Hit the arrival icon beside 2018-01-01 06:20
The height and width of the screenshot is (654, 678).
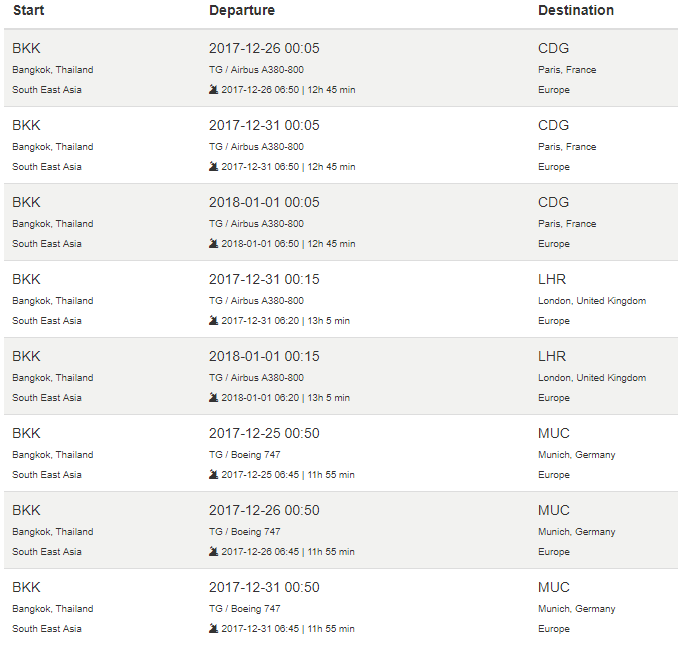click(213, 398)
